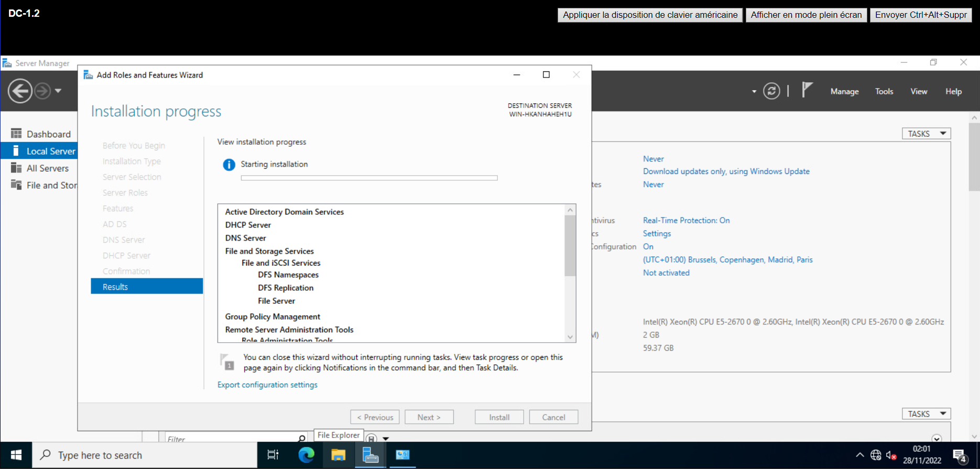
Task: Click the Install button in wizard
Action: [499, 417]
